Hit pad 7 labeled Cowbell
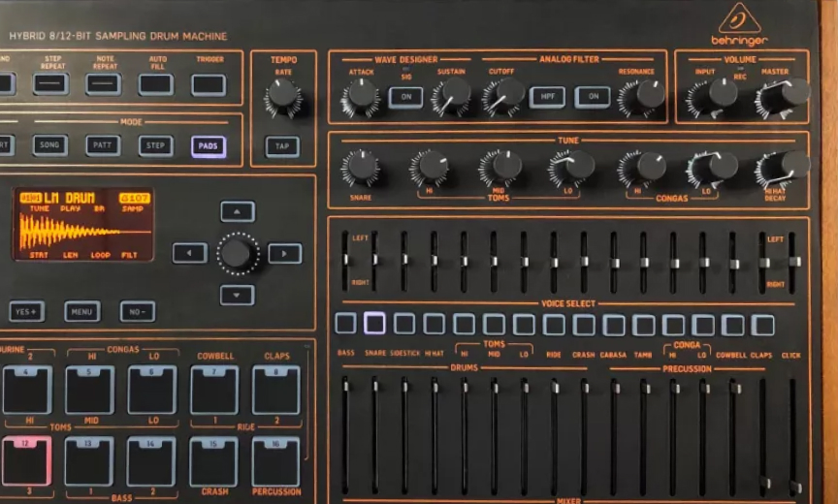 [x=213, y=390]
